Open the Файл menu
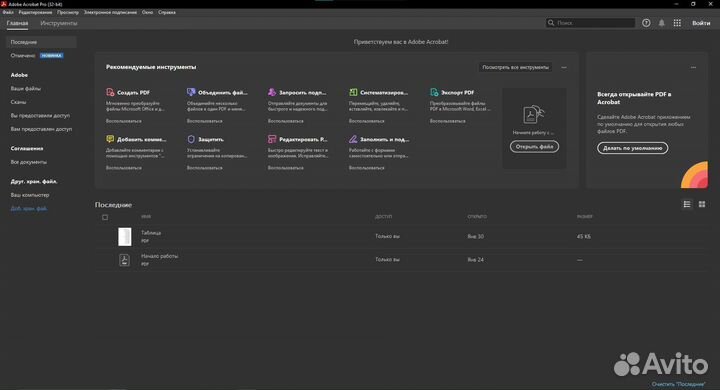The image size is (720, 390). (x=8, y=12)
